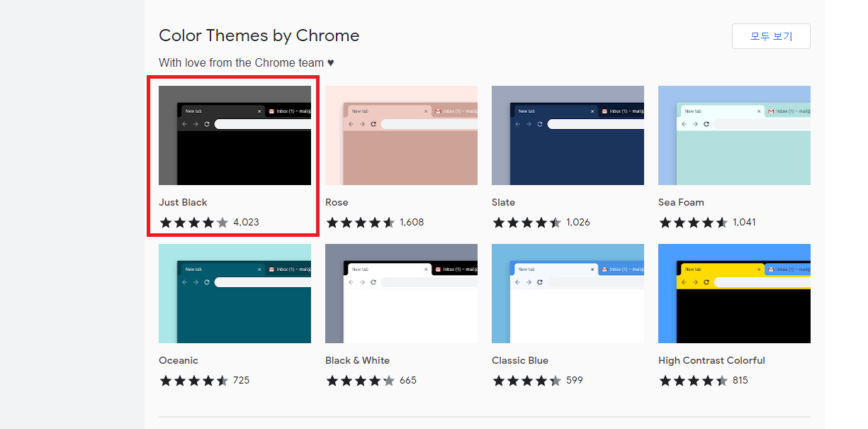Click the Slate title text
Screen dimensions: 868x429
(x=503, y=202)
